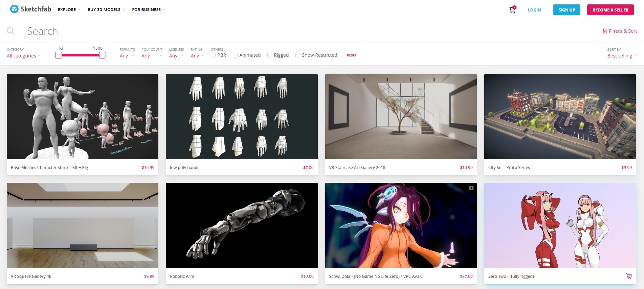The width and height of the screenshot is (644, 289).
Task: Click the 'City Set - Proto Series' title
Action: point(509,167)
